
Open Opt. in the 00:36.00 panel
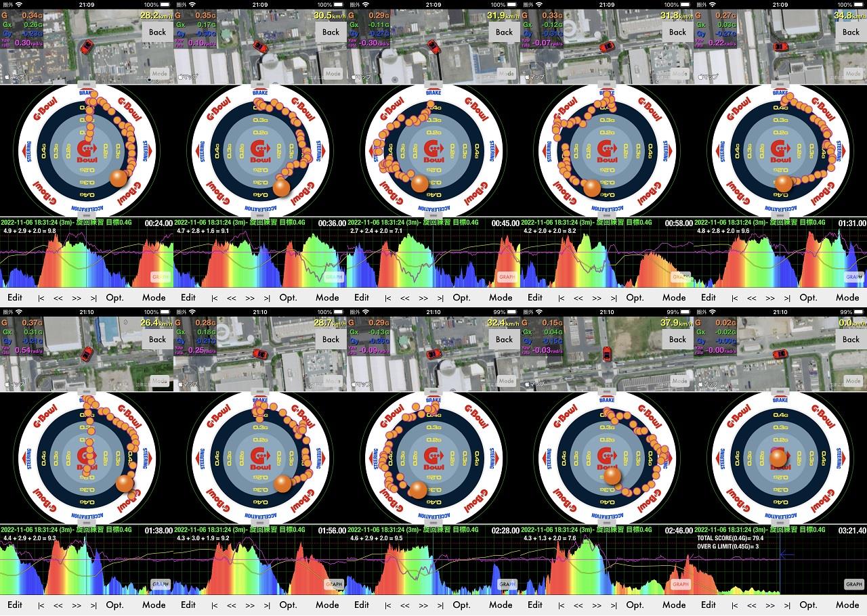point(288,297)
